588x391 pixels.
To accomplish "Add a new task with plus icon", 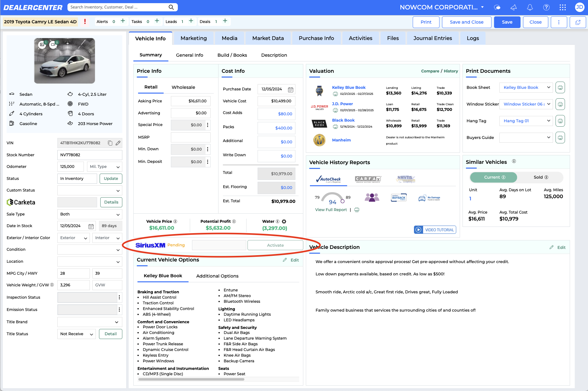I will tap(157, 21).
